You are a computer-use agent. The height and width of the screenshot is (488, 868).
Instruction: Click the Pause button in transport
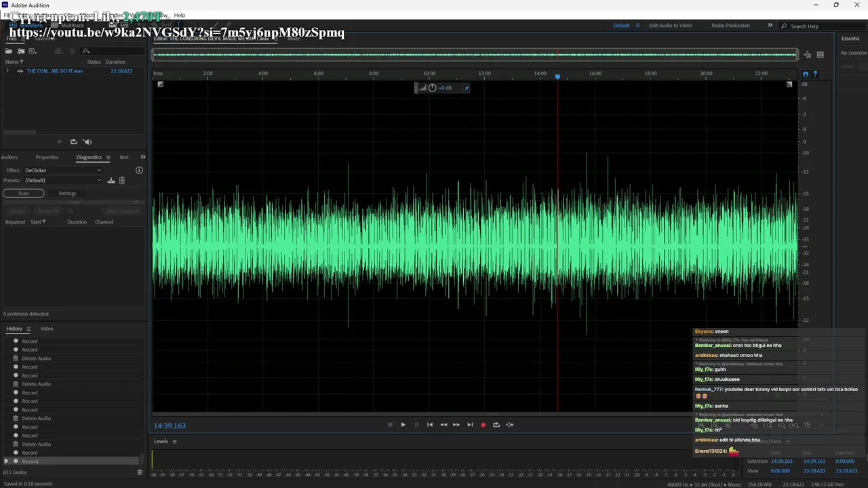(x=416, y=425)
